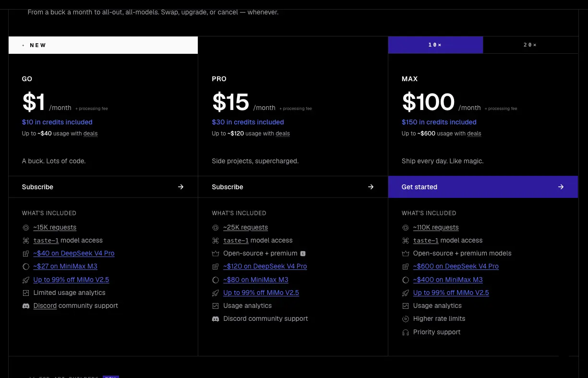This screenshot has width=588, height=378.
Task: Click taste-1 link in MAX plan
Action: [426, 240]
